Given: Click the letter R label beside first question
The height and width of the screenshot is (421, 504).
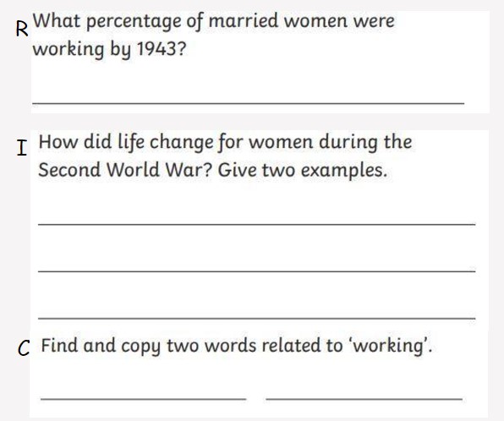Looking at the screenshot, I should pyautogui.click(x=22, y=30).
